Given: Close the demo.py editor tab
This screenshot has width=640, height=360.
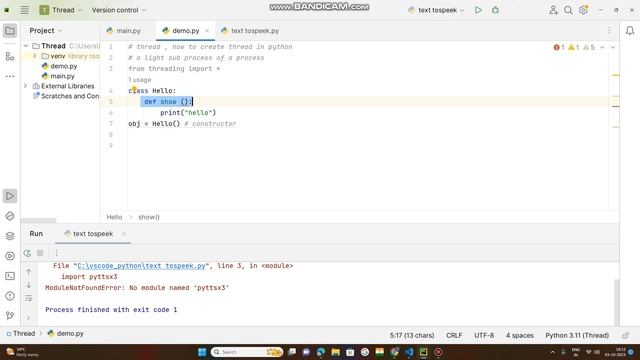Looking at the screenshot, I should pos(207,31).
